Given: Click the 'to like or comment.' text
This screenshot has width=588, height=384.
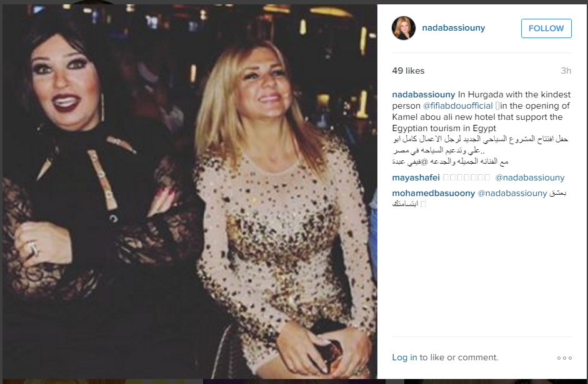Looking at the screenshot, I should click(x=459, y=357).
